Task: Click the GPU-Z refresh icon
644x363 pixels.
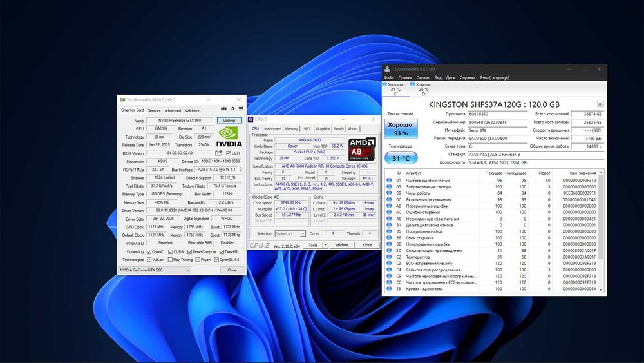Action: [x=232, y=109]
